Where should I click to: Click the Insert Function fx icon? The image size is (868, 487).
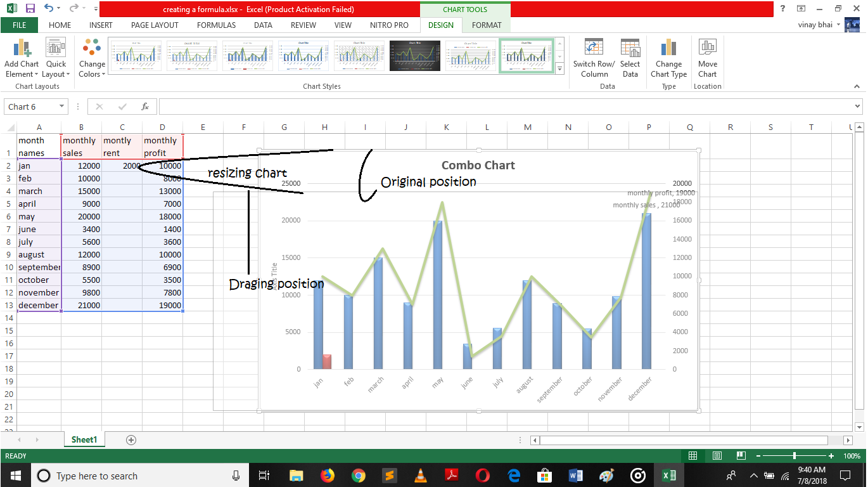tap(145, 107)
